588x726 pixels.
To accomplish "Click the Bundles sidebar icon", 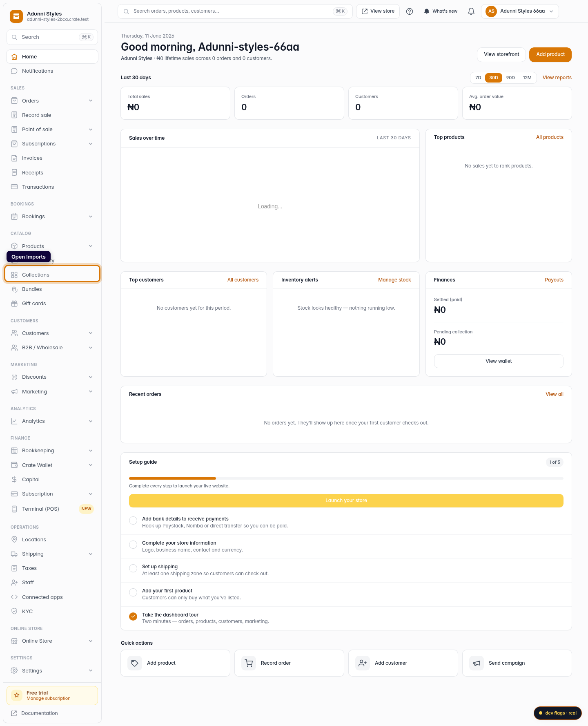I will pos(14,289).
